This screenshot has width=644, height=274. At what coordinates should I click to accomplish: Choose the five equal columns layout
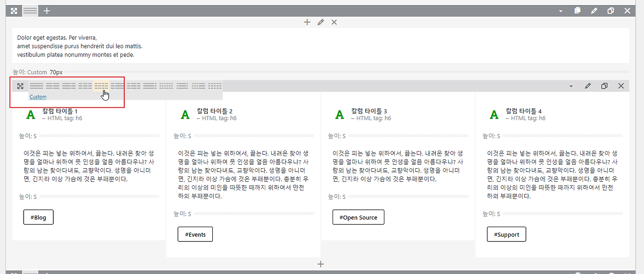215,86
